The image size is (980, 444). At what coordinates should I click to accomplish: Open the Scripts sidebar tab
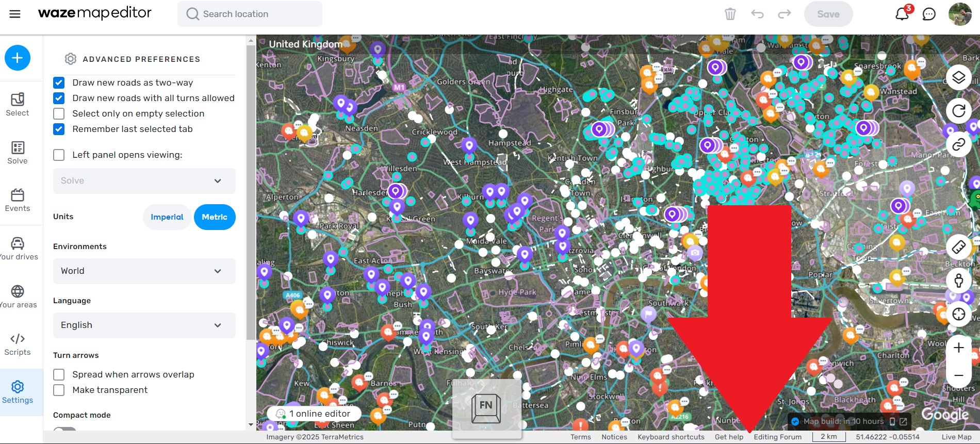(18, 344)
